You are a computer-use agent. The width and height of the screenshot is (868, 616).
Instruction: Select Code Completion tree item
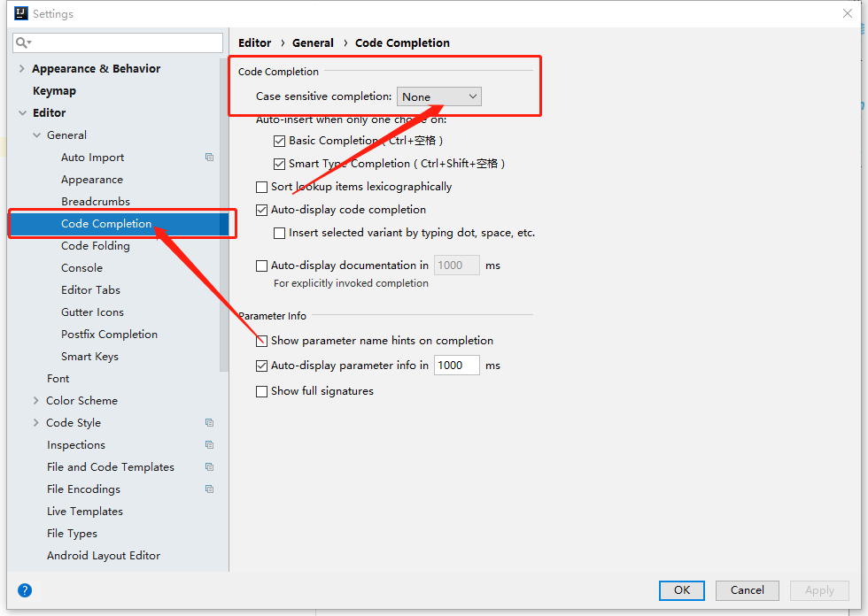tap(106, 223)
